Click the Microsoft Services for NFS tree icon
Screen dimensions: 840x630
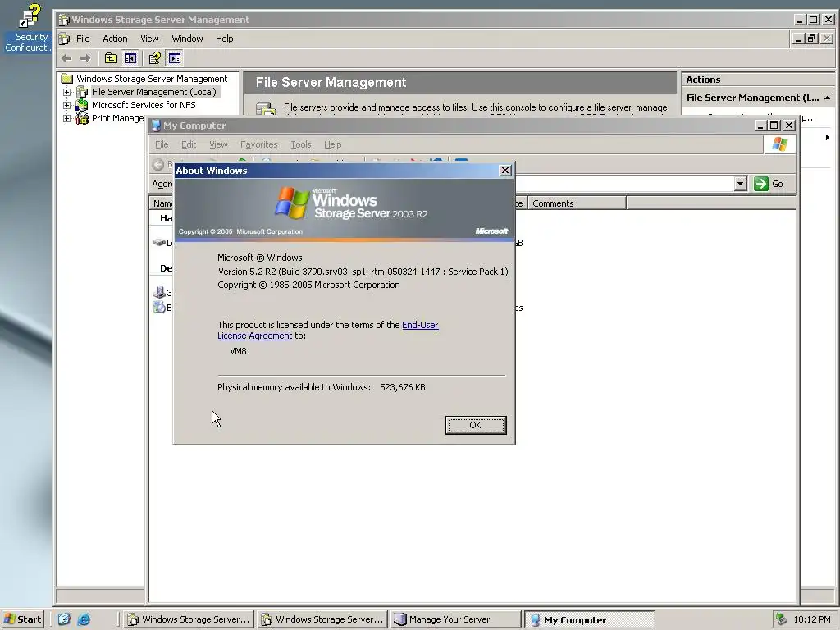[82, 105]
